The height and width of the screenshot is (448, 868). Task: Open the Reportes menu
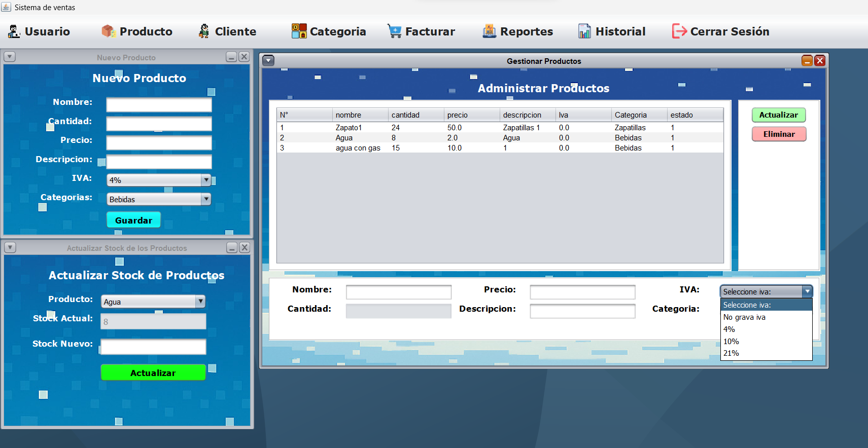click(x=518, y=31)
